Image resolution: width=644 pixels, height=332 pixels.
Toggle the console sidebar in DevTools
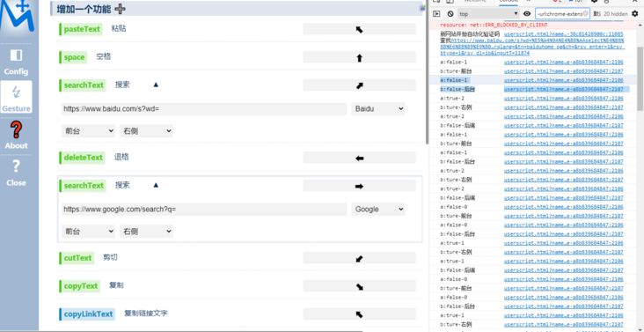(x=436, y=14)
